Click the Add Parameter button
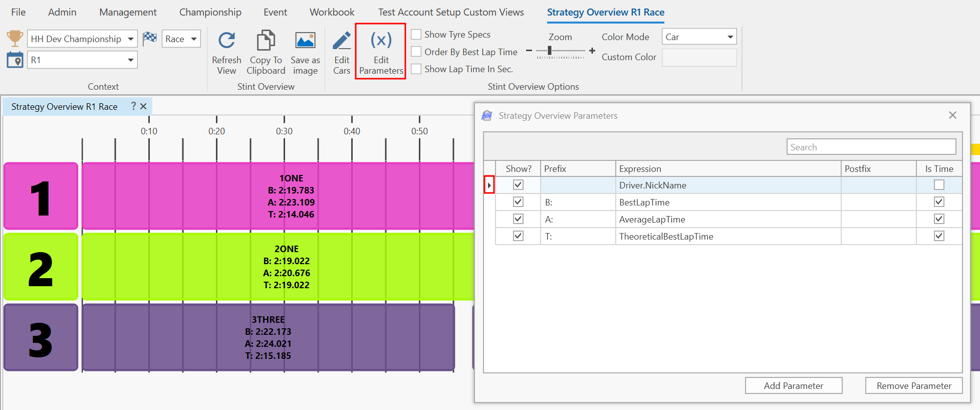The width and height of the screenshot is (980, 410). (x=793, y=385)
